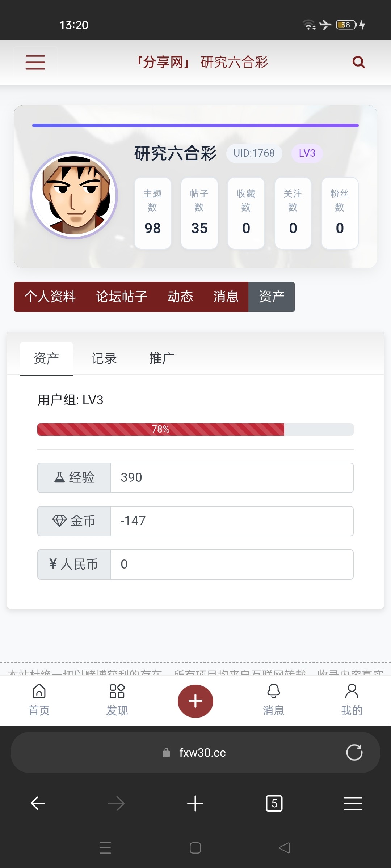
Task: Add a new browser tab
Action: pos(195,803)
